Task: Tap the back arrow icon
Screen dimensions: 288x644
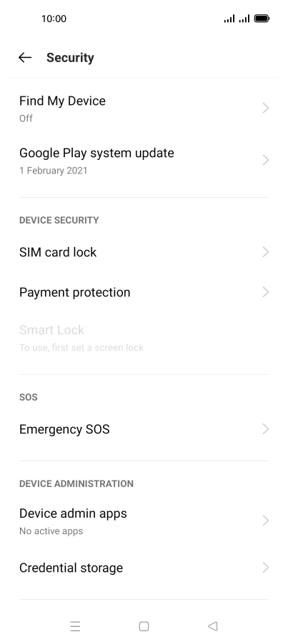Action: click(x=25, y=58)
